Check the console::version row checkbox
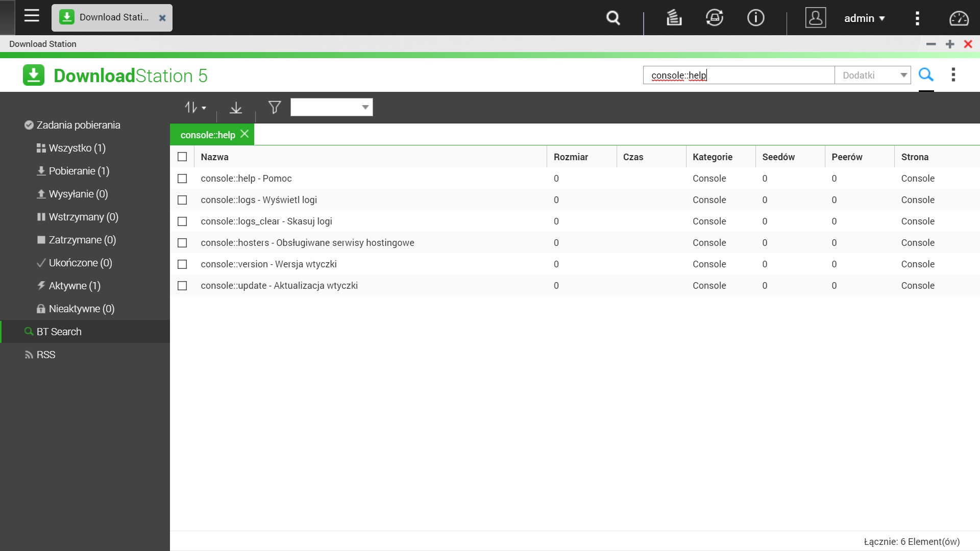 182,264
